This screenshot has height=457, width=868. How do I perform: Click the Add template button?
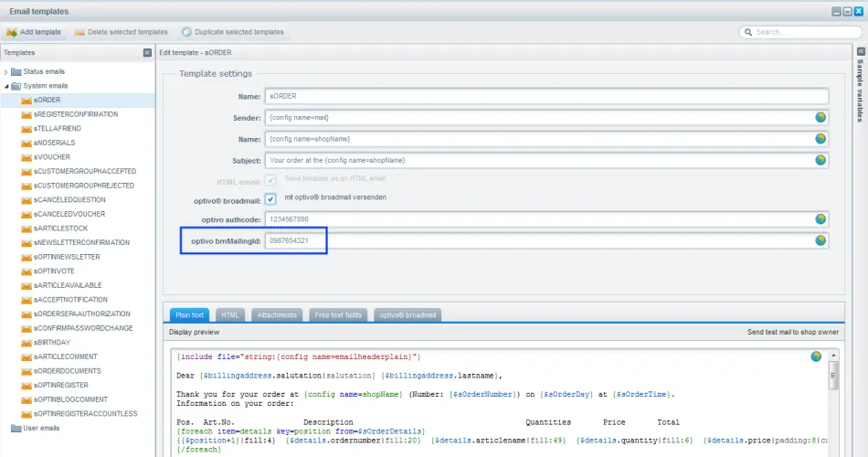coord(35,32)
